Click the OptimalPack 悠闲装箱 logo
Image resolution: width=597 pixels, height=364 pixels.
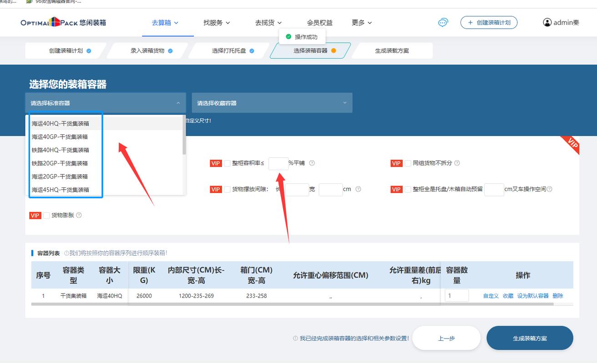click(64, 22)
